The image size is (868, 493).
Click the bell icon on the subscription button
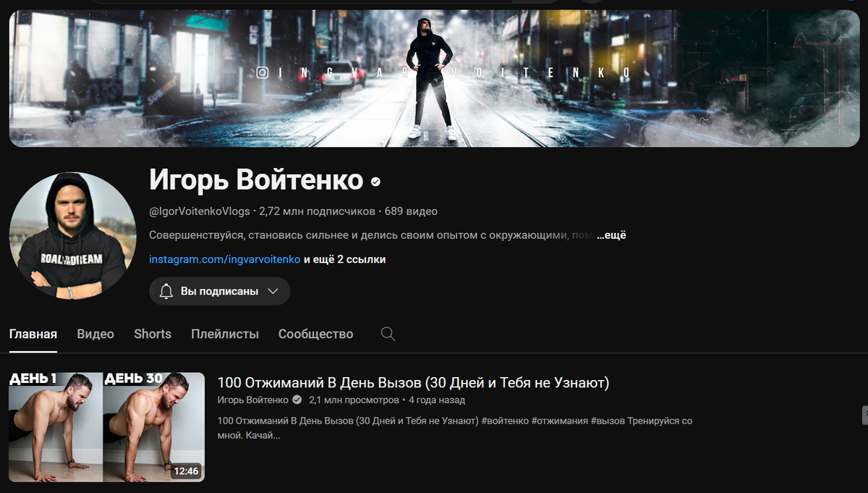coord(167,290)
